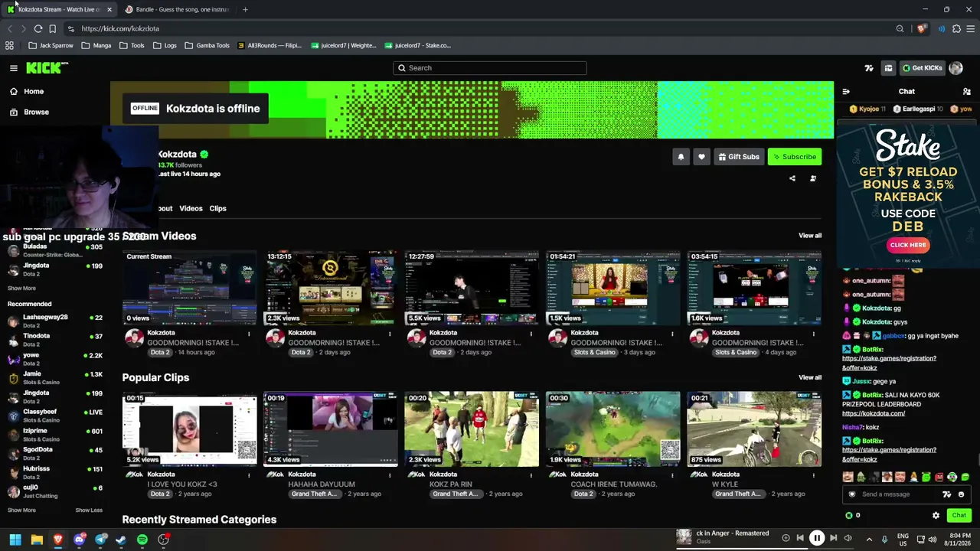Open the Jack Sparrow bookmarks folder

tap(51, 45)
